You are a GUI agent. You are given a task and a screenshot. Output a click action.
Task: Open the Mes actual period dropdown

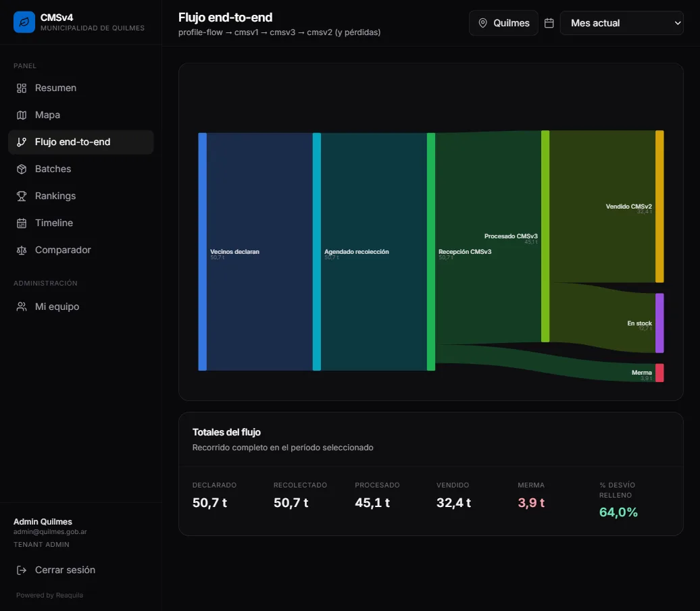coord(622,23)
